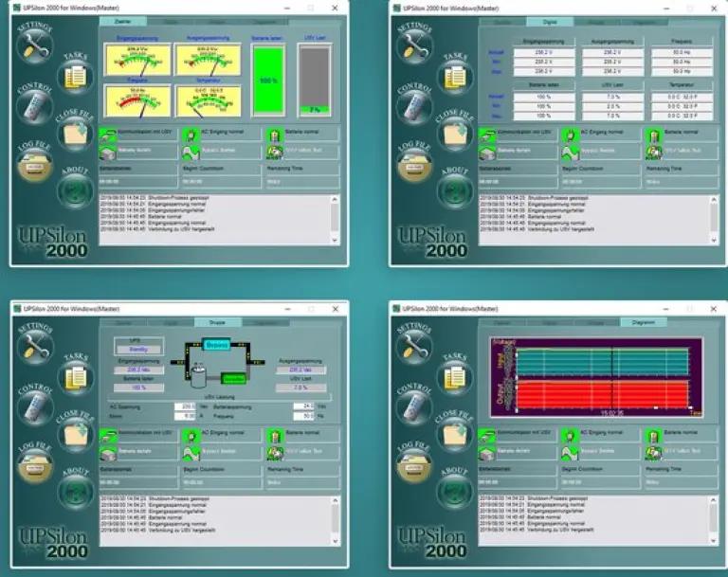Screen dimensions: 728x577
Task: Click the UPS Standby status field
Action: (138, 349)
